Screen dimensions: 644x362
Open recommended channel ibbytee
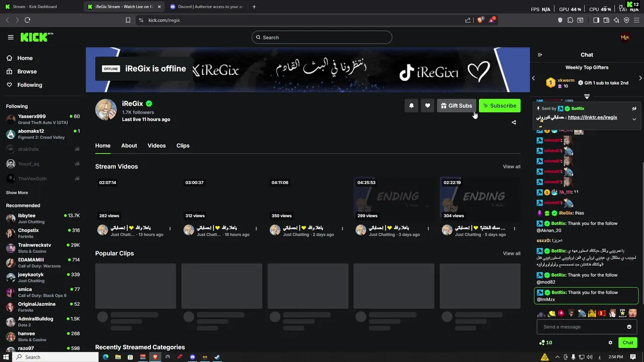coord(43,218)
